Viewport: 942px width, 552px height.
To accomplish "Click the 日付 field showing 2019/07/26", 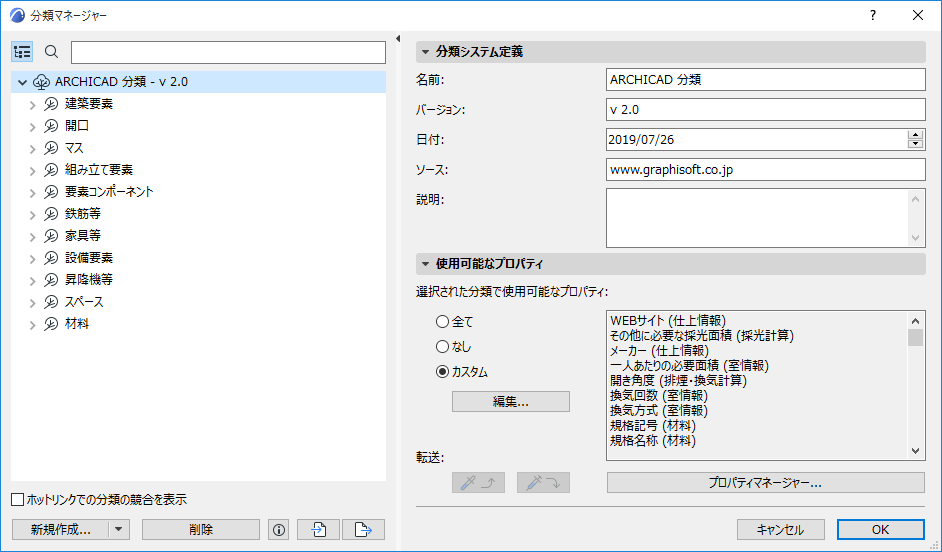I will (x=756, y=139).
